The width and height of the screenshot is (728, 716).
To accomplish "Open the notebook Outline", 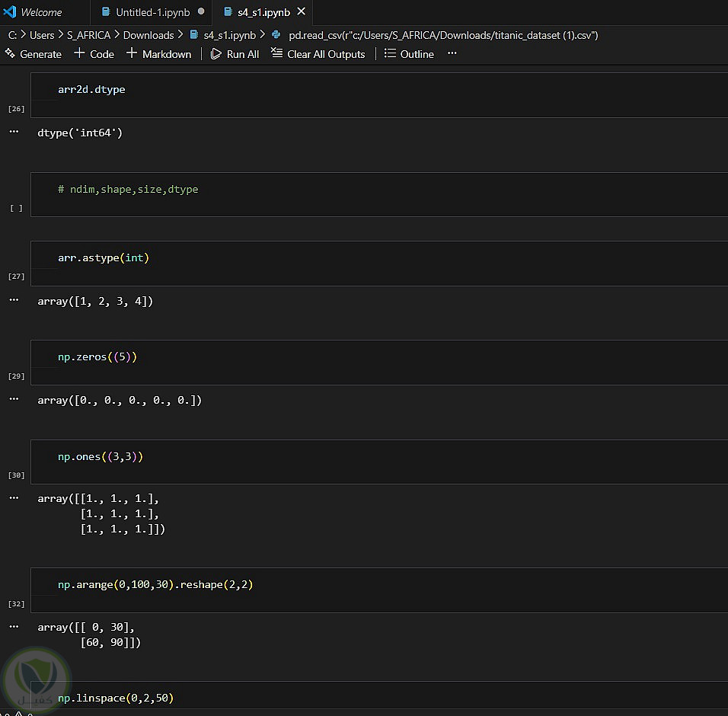I will pyautogui.click(x=409, y=54).
